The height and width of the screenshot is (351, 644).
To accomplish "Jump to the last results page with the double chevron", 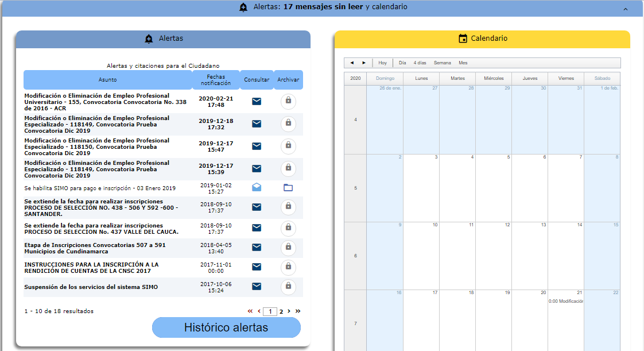I will click(x=298, y=311).
